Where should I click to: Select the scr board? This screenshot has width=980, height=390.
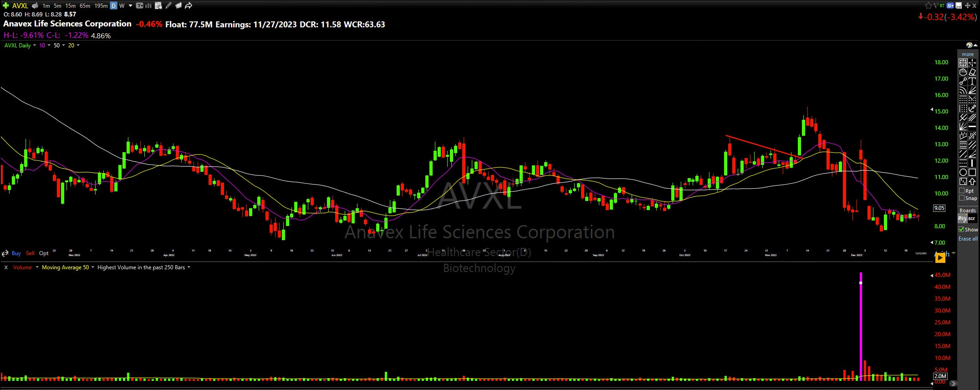(x=972, y=219)
